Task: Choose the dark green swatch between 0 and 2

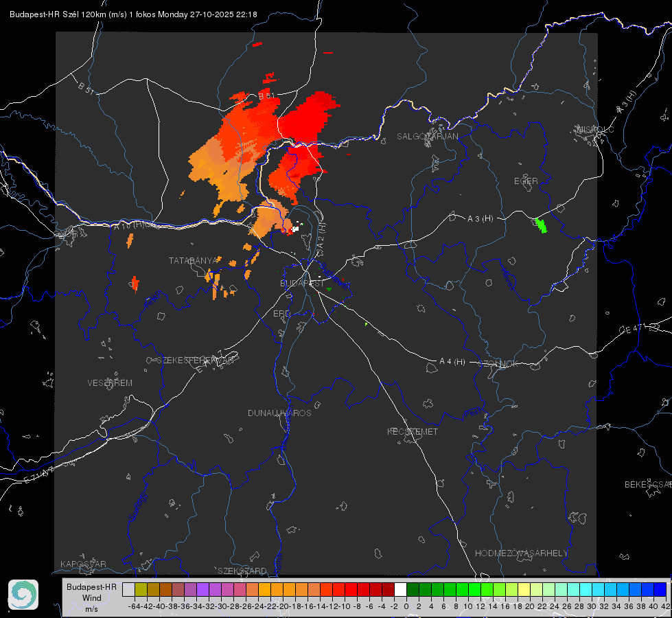Action: point(413,589)
